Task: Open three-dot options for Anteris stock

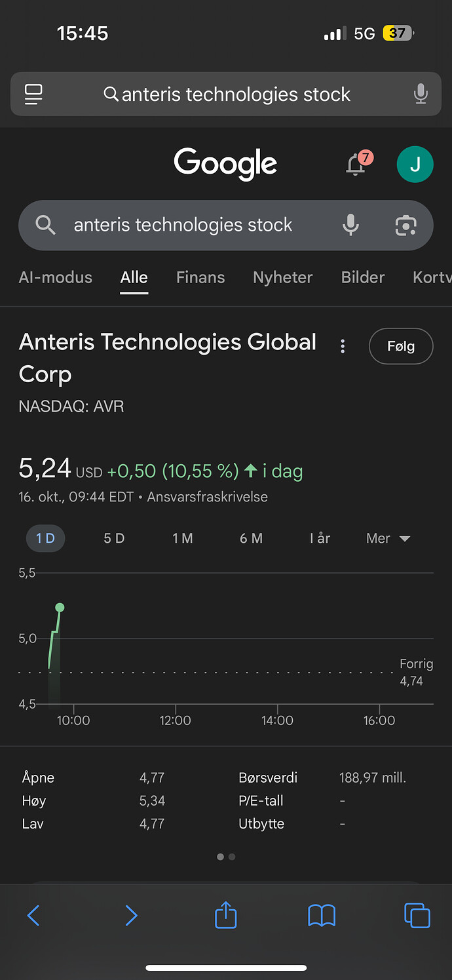Action: point(343,347)
